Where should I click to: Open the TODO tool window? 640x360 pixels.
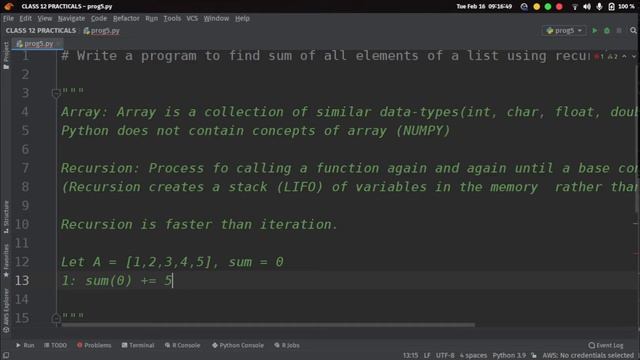56,345
